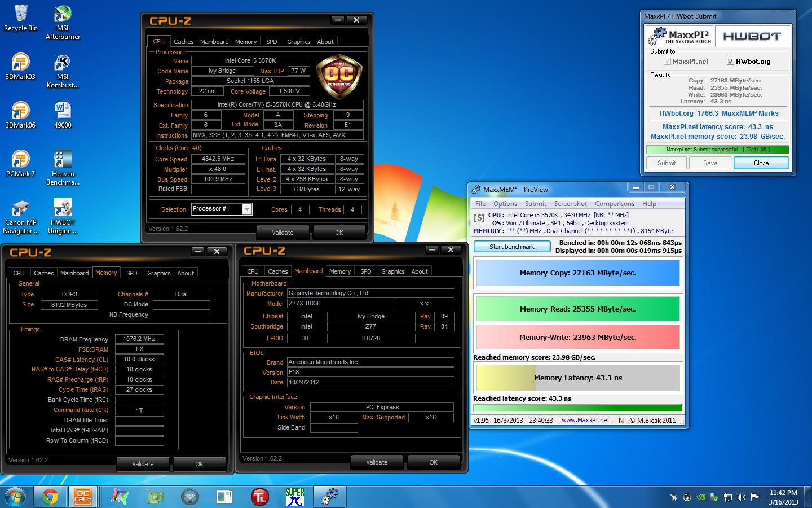The height and width of the screenshot is (508, 812).
Task: Open Comparisons menu in MaxxMEM
Action: pos(615,204)
